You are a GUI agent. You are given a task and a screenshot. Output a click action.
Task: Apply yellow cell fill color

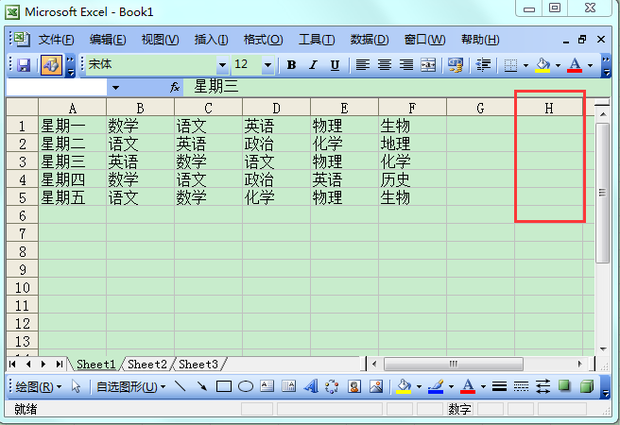pos(542,65)
